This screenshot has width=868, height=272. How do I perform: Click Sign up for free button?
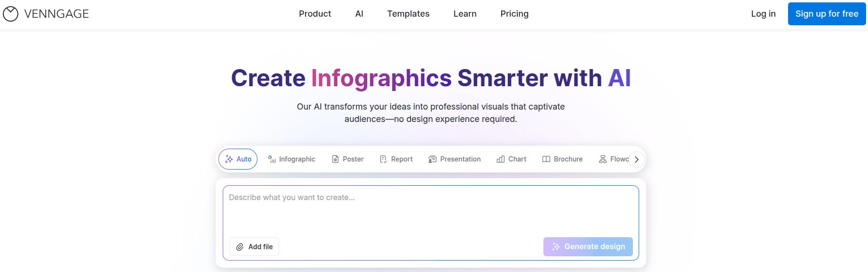[827, 14]
